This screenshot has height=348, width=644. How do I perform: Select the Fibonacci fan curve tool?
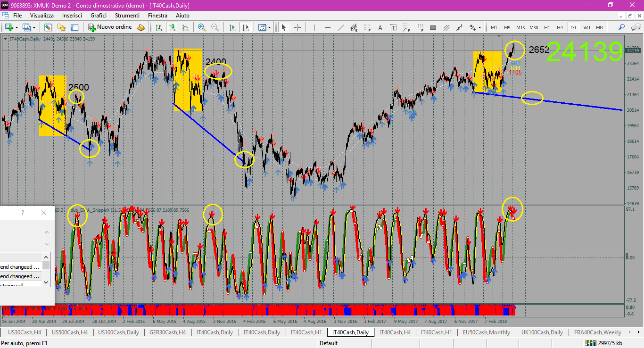(406, 27)
